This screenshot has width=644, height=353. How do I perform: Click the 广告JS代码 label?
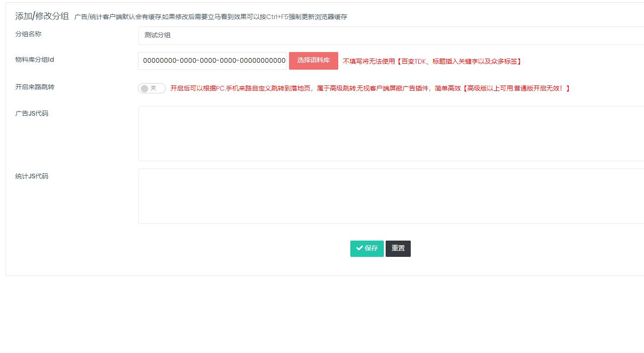tap(32, 114)
